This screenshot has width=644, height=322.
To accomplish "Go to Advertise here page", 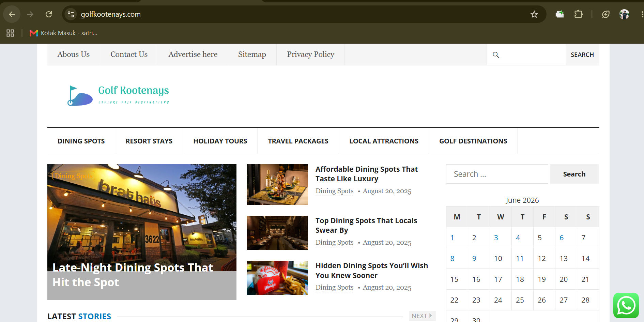I will pos(193,55).
